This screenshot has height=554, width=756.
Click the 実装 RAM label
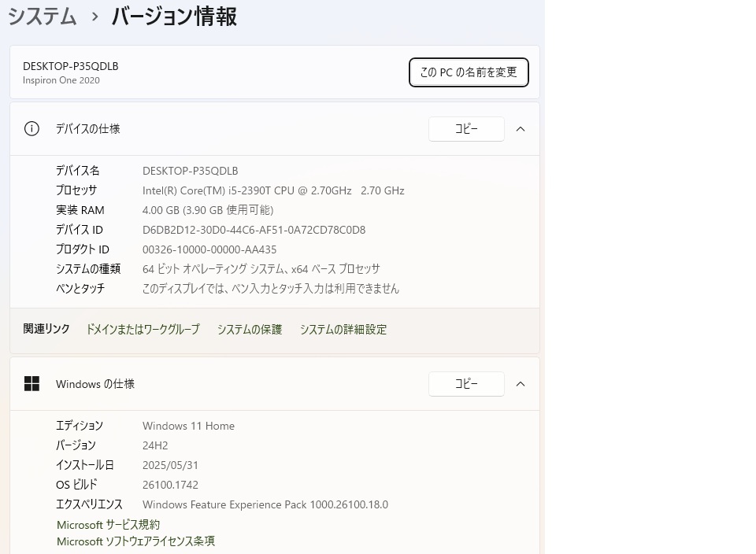(x=80, y=210)
